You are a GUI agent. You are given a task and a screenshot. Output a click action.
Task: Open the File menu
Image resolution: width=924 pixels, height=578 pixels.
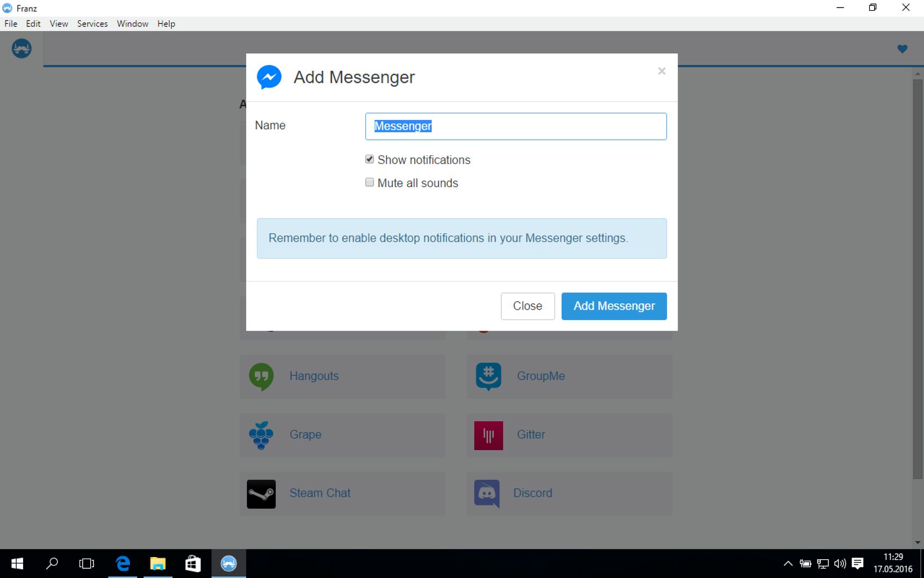(x=11, y=24)
